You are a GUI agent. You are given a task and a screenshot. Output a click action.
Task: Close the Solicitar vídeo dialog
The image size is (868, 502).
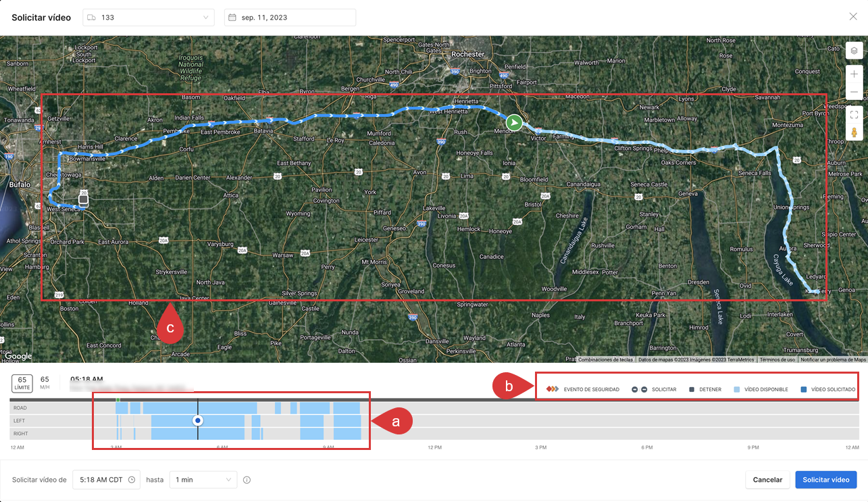click(853, 17)
